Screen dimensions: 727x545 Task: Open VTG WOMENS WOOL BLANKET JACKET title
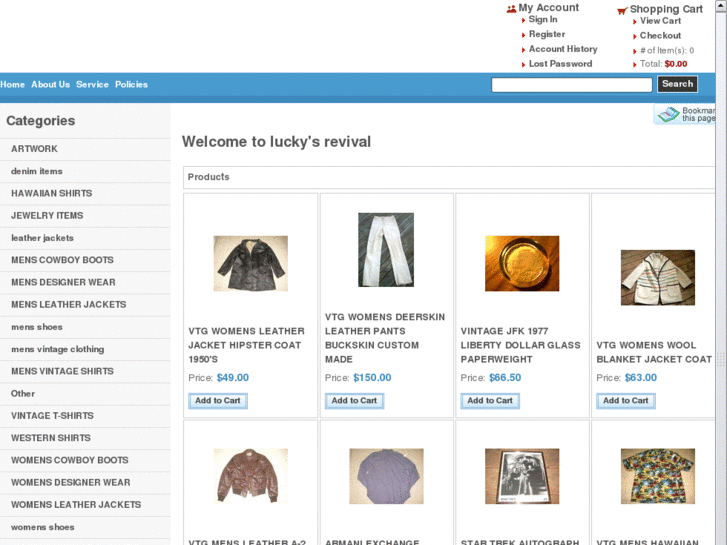tap(654, 352)
